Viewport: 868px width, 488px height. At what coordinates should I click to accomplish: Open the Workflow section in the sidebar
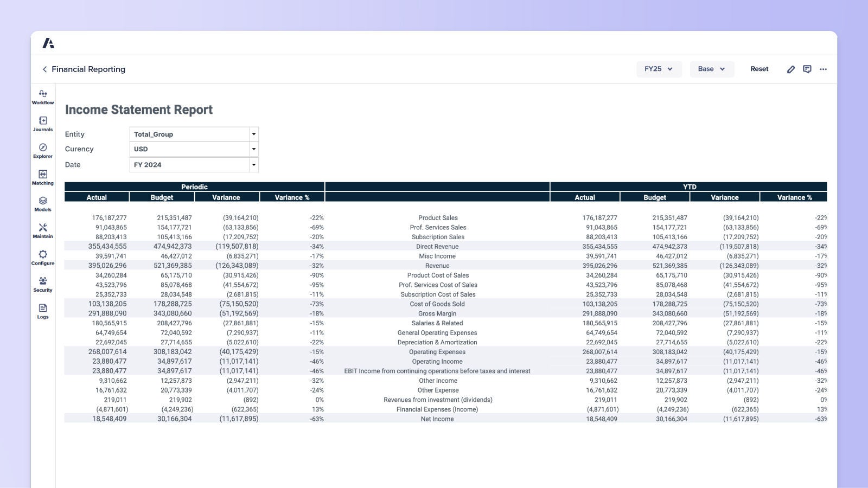tap(43, 97)
